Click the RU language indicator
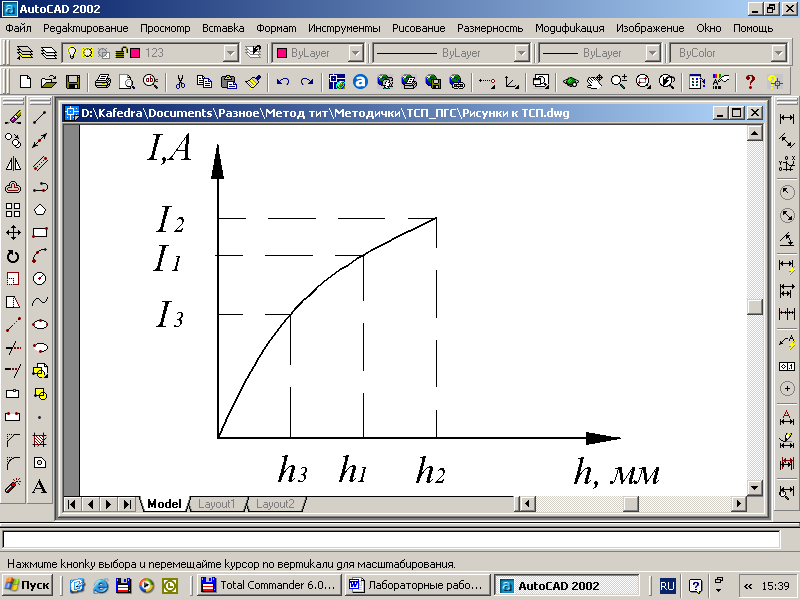This screenshot has height=600, width=800. coord(667,586)
